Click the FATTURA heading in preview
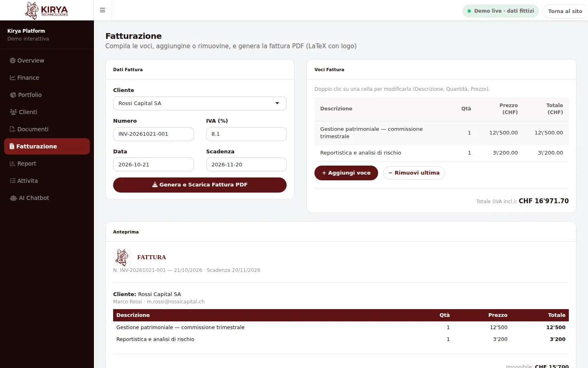Viewport: 588px width, 368px height. point(151,257)
